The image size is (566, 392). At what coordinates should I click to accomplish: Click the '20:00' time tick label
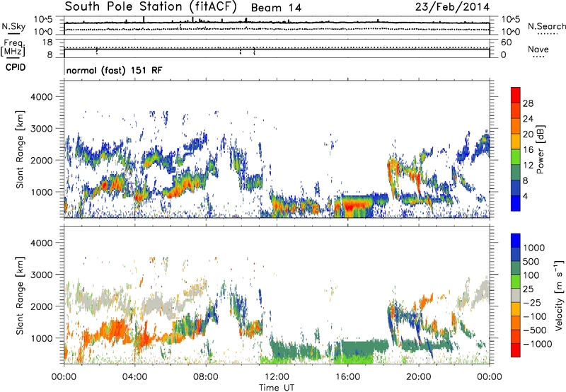point(418,377)
